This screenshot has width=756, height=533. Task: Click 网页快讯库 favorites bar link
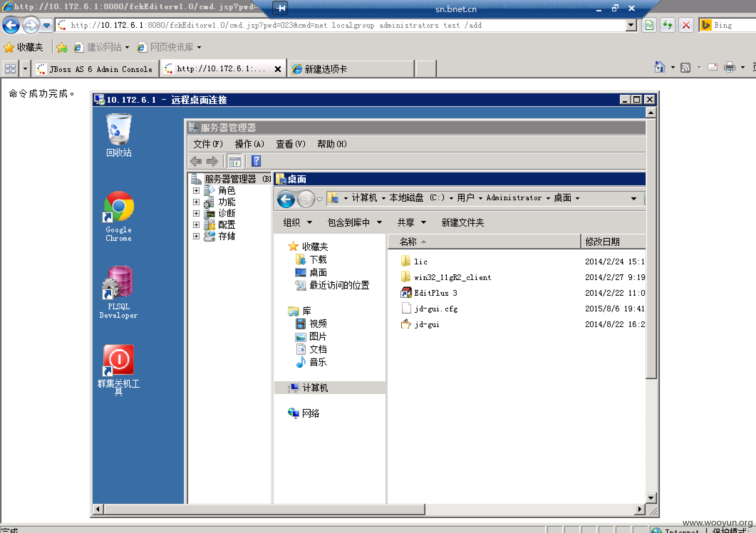(169, 47)
